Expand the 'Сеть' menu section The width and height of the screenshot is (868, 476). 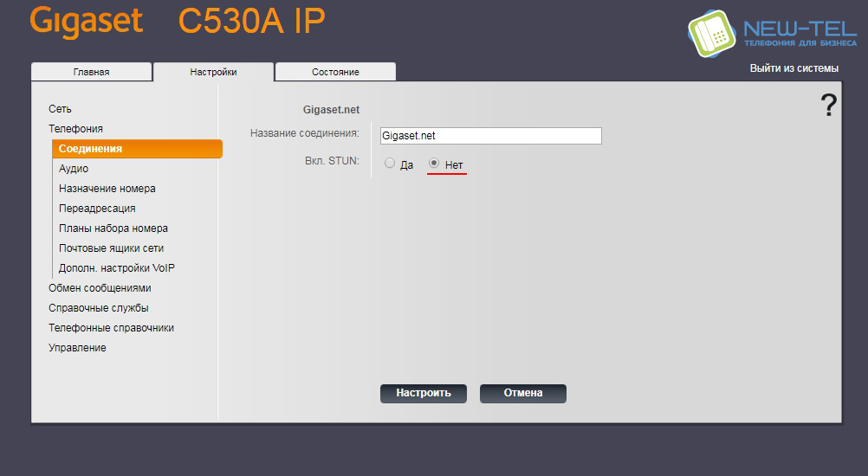tap(60, 109)
